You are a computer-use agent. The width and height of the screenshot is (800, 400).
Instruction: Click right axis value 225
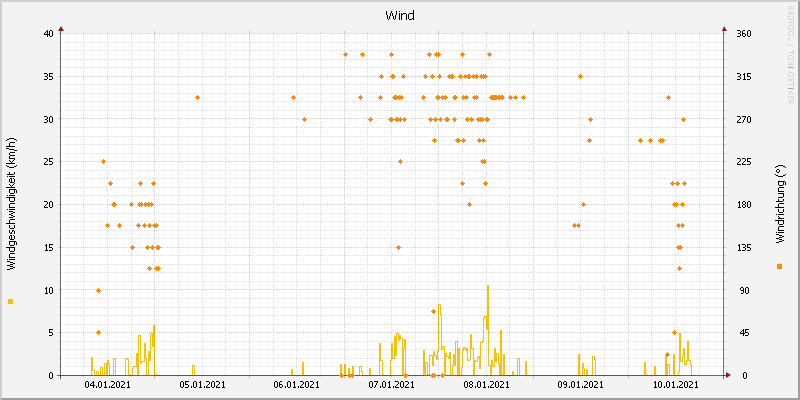tap(744, 162)
